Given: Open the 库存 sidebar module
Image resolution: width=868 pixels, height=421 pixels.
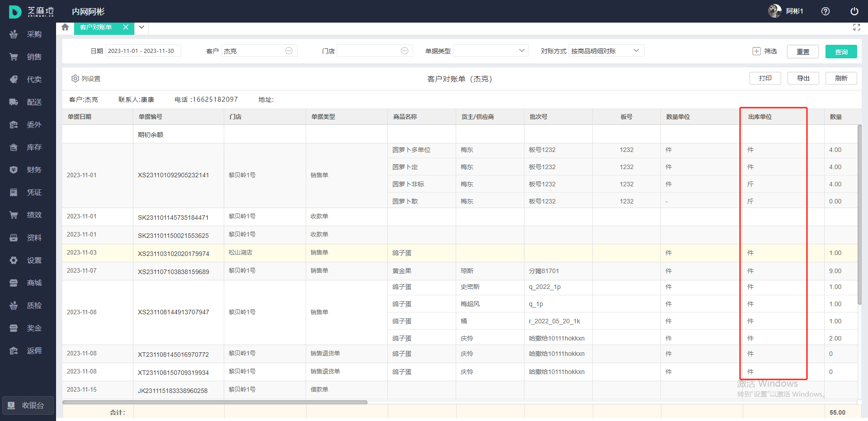Looking at the screenshot, I should coord(27,147).
